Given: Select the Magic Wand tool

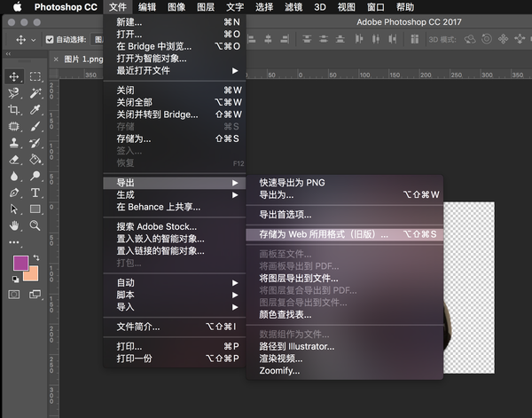Looking at the screenshot, I should tap(35, 93).
